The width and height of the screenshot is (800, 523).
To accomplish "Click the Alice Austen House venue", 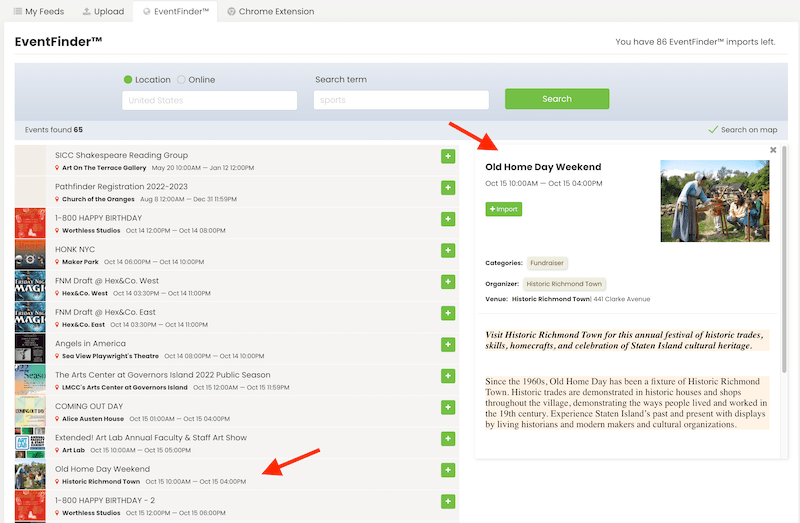I will click(x=93, y=419).
